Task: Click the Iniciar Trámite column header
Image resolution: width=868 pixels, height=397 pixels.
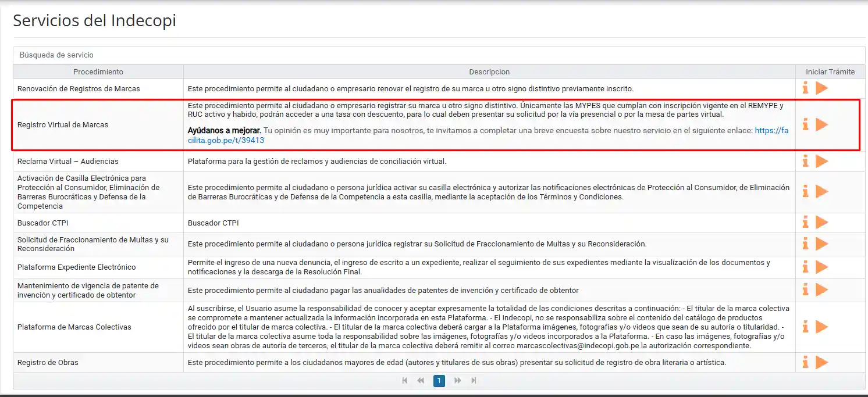Action: 830,71
